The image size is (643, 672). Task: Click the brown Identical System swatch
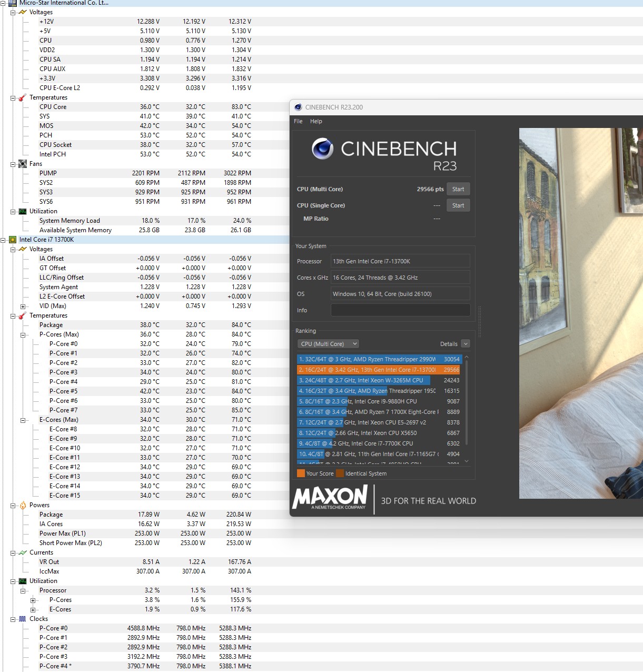click(x=340, y=473)
